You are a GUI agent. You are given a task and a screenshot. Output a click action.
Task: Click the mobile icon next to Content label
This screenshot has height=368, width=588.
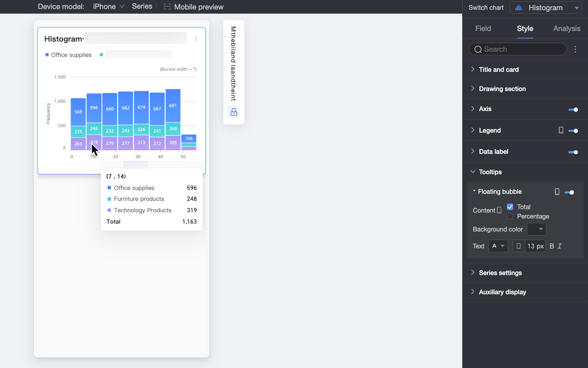click(x=499, y=210)
